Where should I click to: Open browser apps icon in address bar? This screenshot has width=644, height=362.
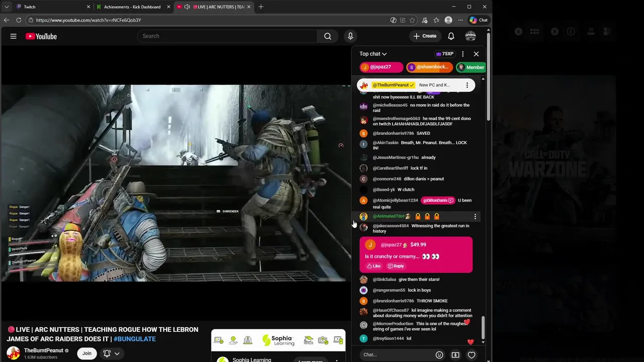(403, 20)
